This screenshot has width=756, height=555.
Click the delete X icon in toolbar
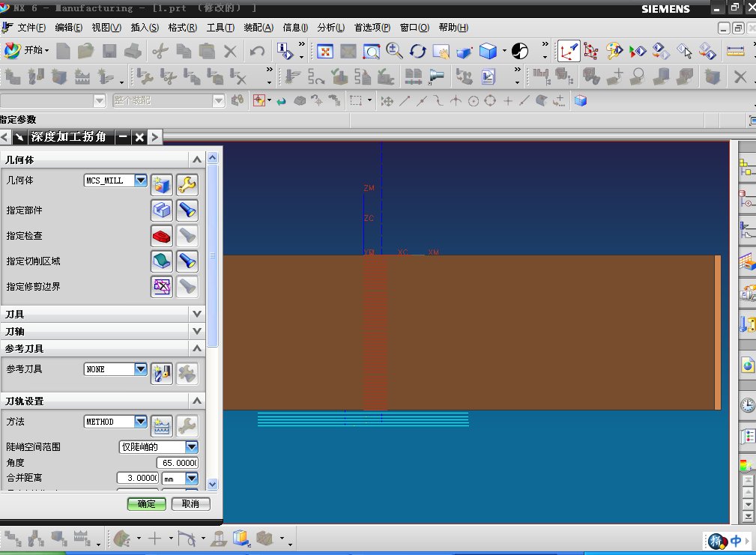pos(231,51)
